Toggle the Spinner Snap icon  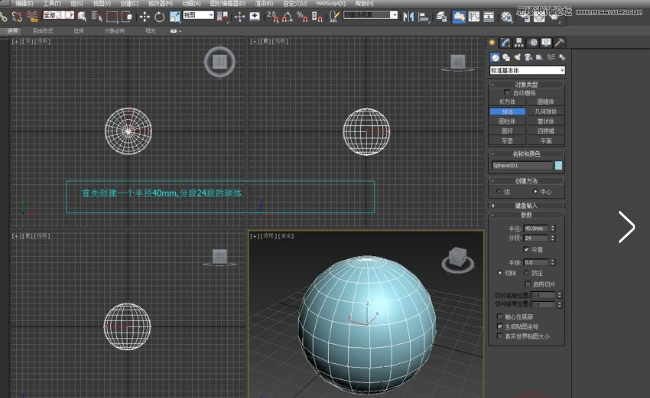[x=317, y=17]
